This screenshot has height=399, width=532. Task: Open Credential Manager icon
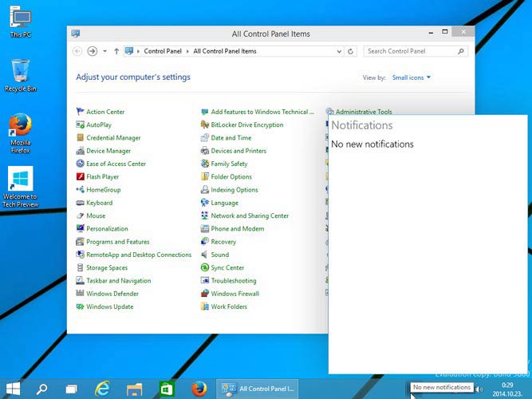80,137
